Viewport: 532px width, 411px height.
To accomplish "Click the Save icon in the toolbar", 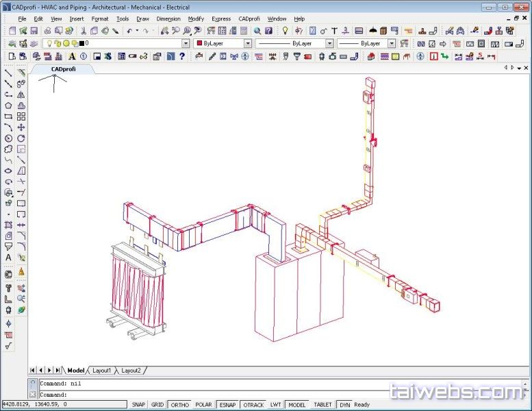I will point(34,31).
